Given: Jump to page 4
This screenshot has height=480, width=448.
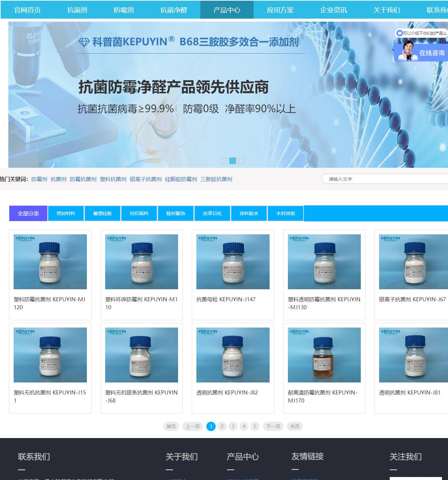Looking at the screenshot, I should click(x=244, y=426).
